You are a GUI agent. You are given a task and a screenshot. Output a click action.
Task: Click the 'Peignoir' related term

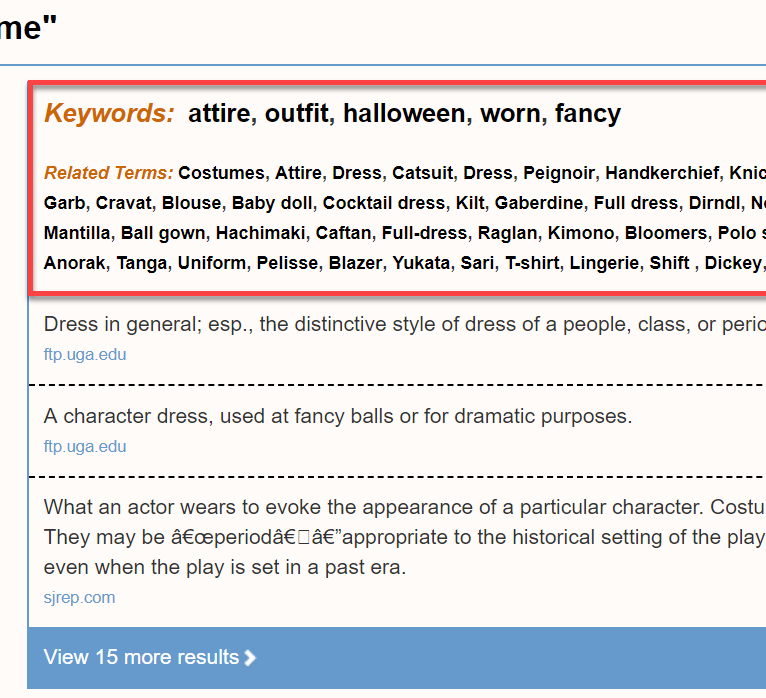click(558, 173)
